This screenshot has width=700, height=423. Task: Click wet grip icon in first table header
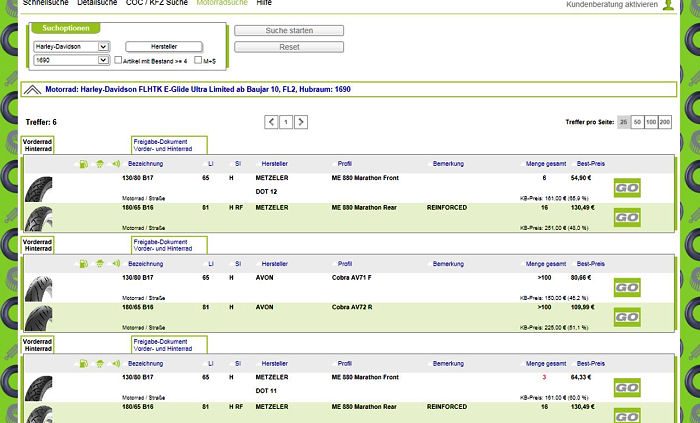click(100, 164)
